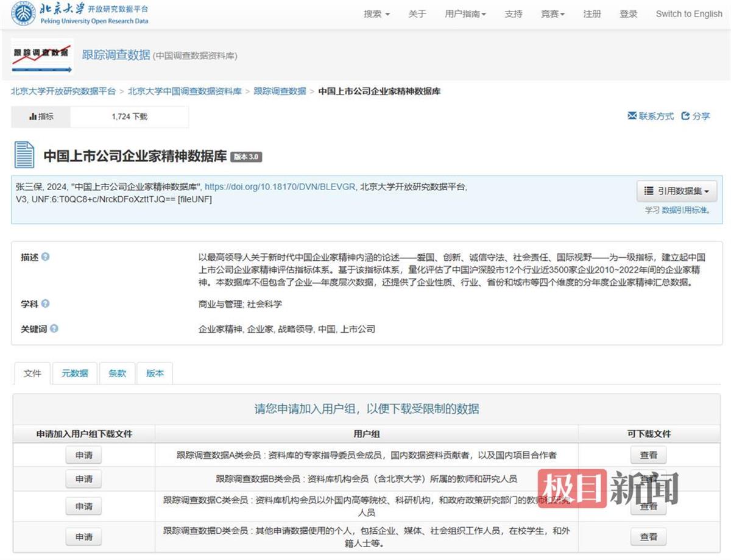Open the help icon next to 关键词

pyautogui.click(x=54, y=328)
